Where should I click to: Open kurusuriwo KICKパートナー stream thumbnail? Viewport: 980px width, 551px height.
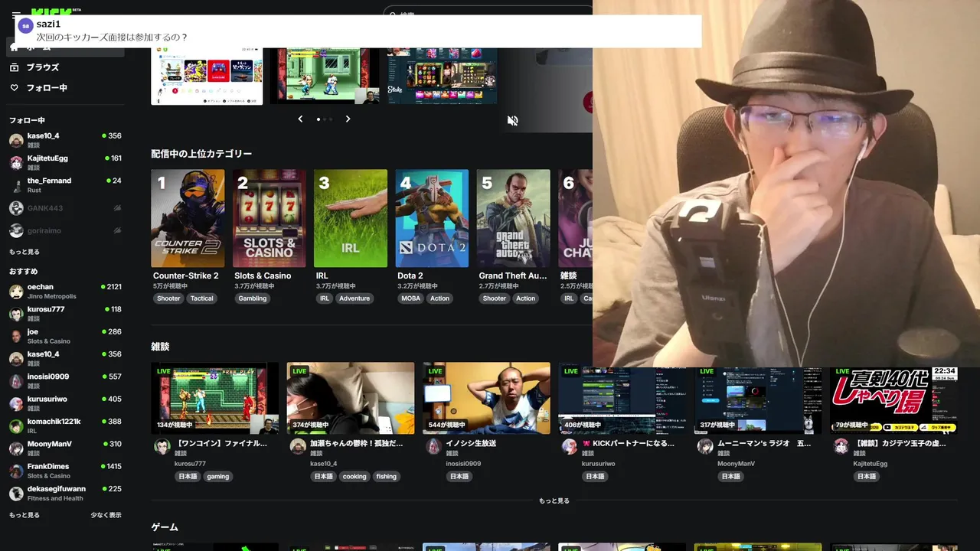point(622,398)
